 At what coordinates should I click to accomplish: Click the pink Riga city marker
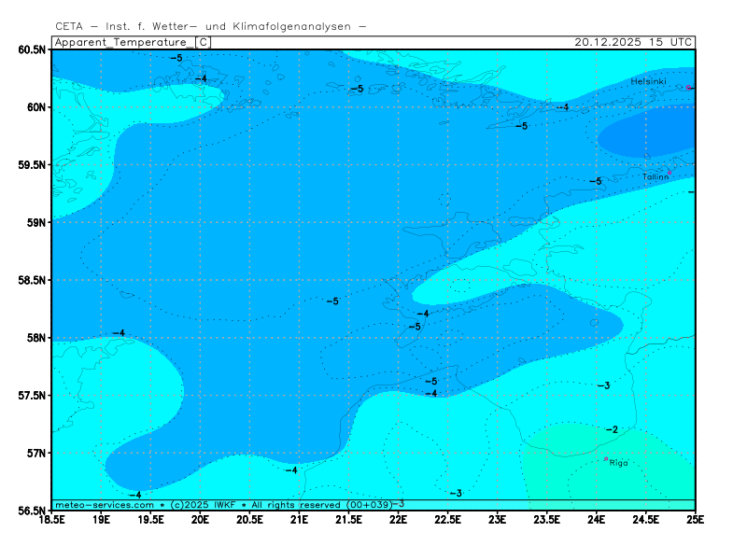(x=606, y=458)
